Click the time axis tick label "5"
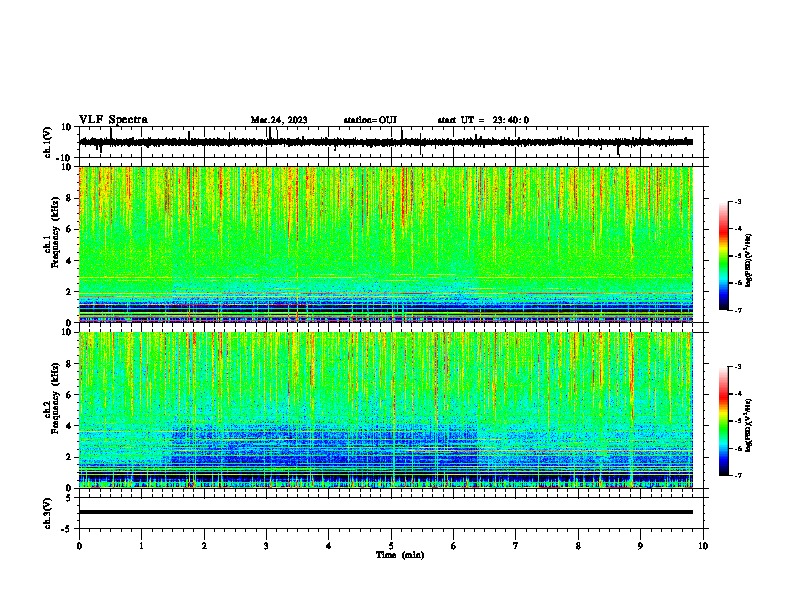Viewport: 792px width, 612px height. (391, 546)
